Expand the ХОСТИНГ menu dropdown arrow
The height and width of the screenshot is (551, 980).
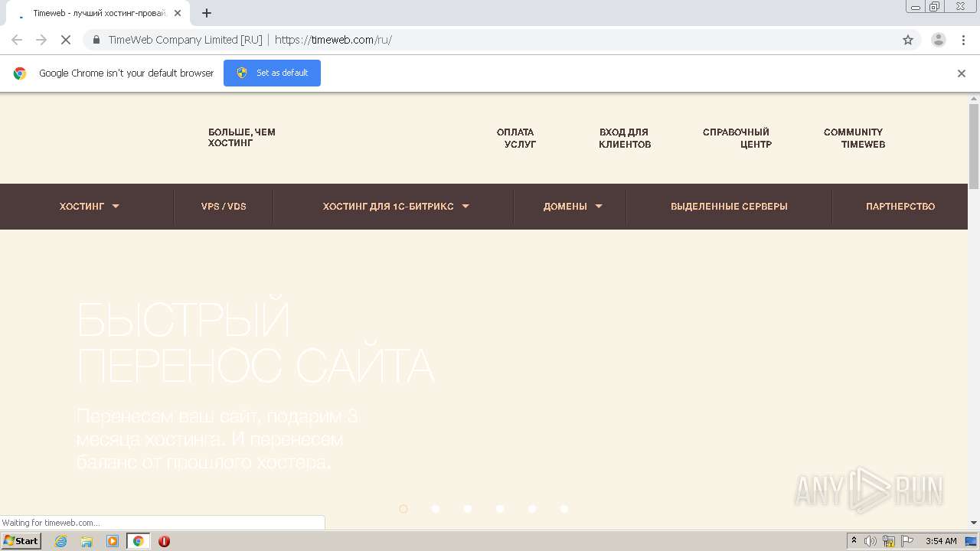pos(116,206)
